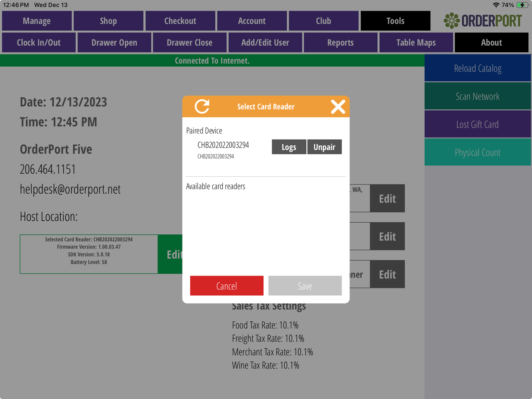Viewport: 532px width, 399px height.
Task: Save the card reader selection
Action: 305,286
